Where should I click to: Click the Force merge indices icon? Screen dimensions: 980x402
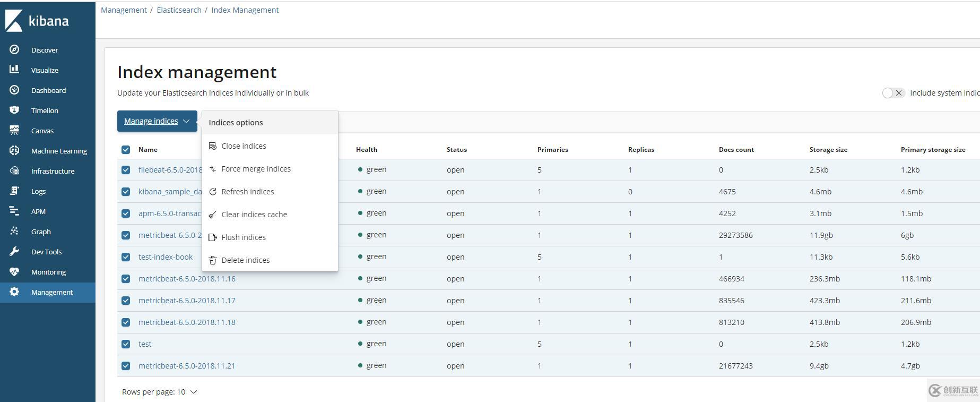tap(213, 169)
